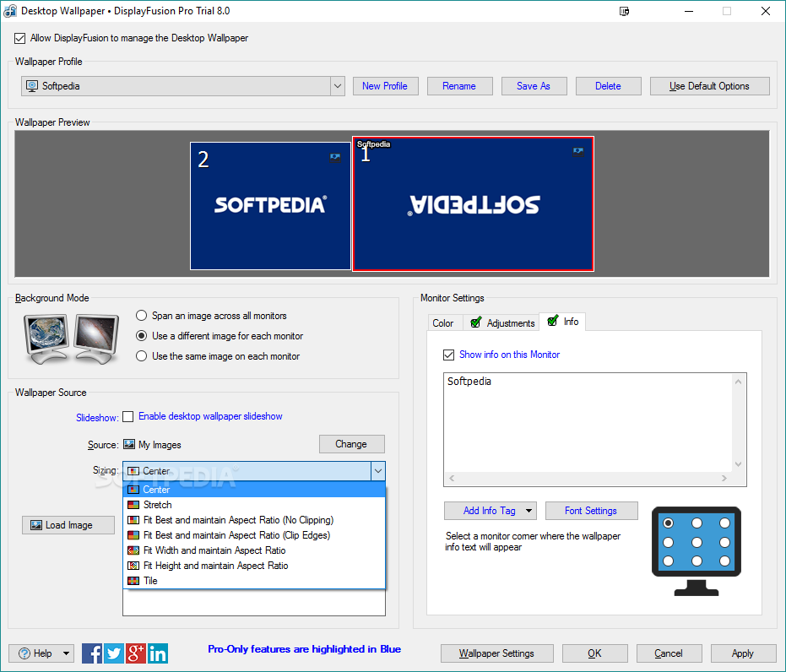Click the info box horizontal scrollbar right arrow
The width and height of the screenshot is (786, 672).
point(724,479)
